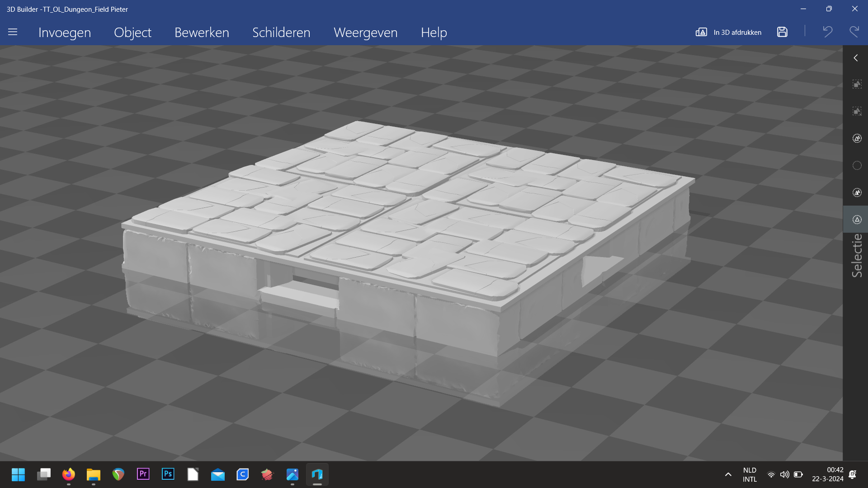Open the Weergeven menu
This screenshot has height=488, width=868.
365,32
